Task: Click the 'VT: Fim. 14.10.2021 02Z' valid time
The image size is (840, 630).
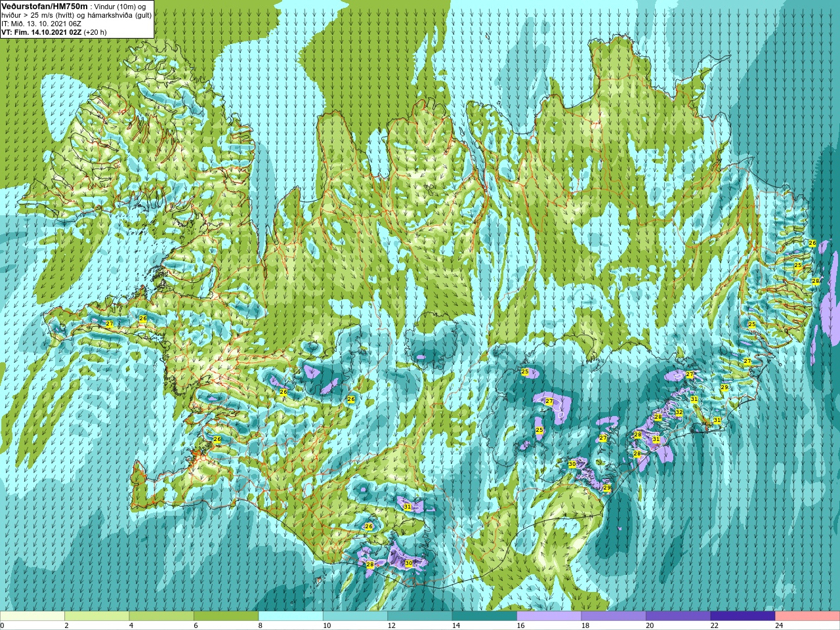Action: (x=41, y=32)
